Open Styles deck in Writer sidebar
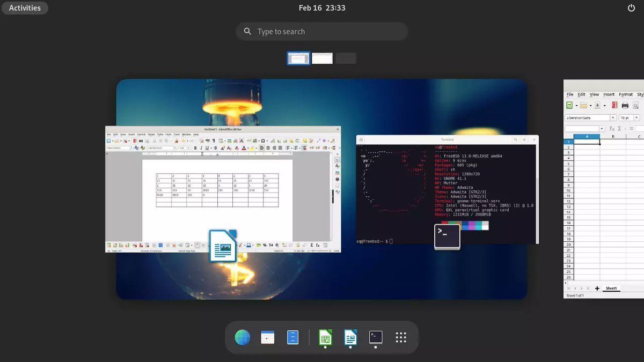 (x=337, y=166)
